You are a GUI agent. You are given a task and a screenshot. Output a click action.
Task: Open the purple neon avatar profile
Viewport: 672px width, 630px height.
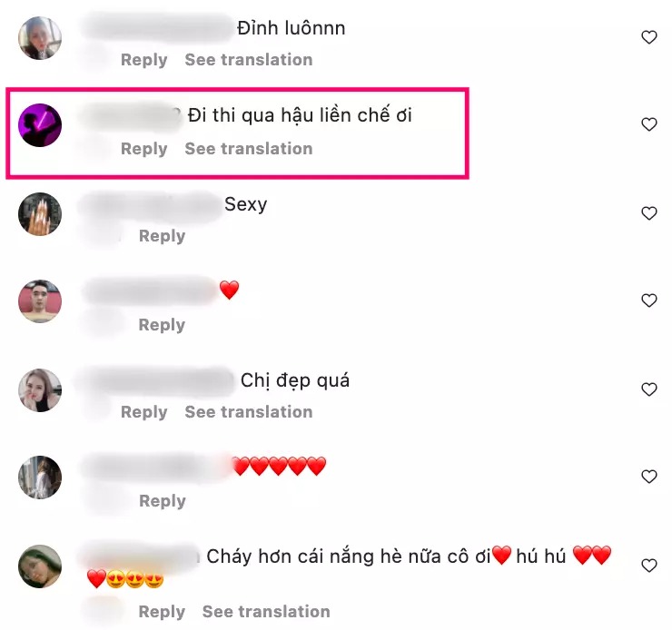pos(40,125)
